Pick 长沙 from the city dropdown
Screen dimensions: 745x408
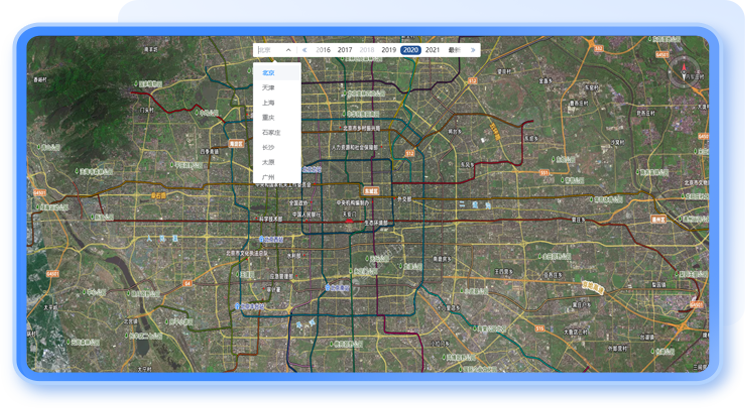pyautogui.click(x=268, y=147)
